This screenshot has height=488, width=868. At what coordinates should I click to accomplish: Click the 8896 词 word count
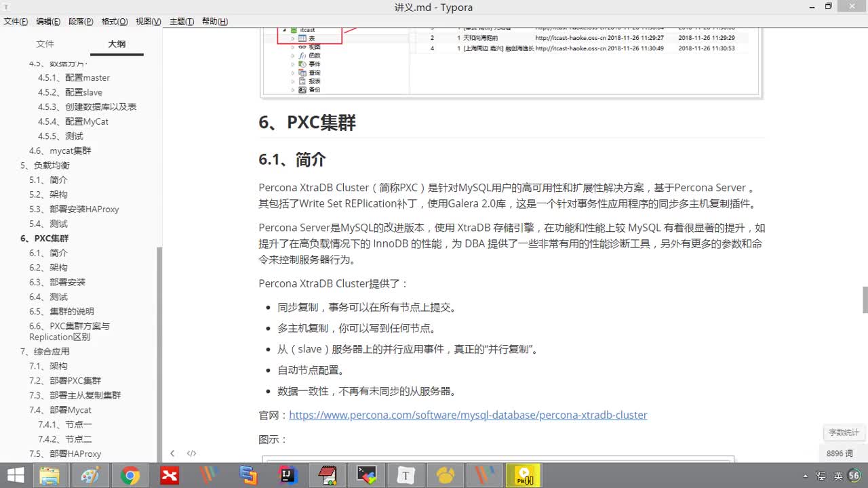tap(840, 453)
